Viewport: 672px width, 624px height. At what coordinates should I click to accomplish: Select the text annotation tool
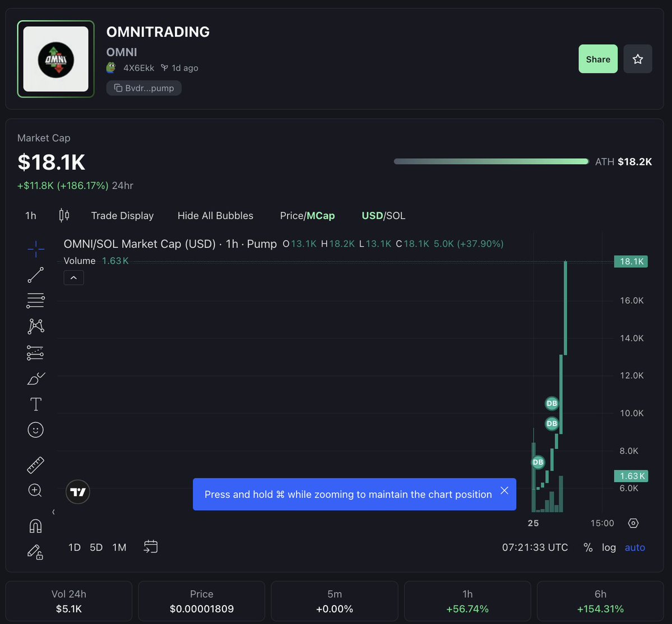[35, 404]
